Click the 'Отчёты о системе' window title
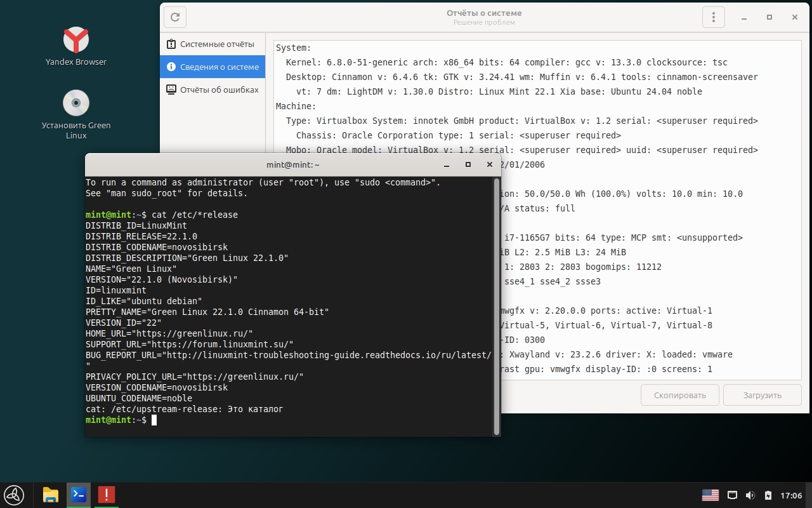 pyautogui.click(x=484, y=13)
